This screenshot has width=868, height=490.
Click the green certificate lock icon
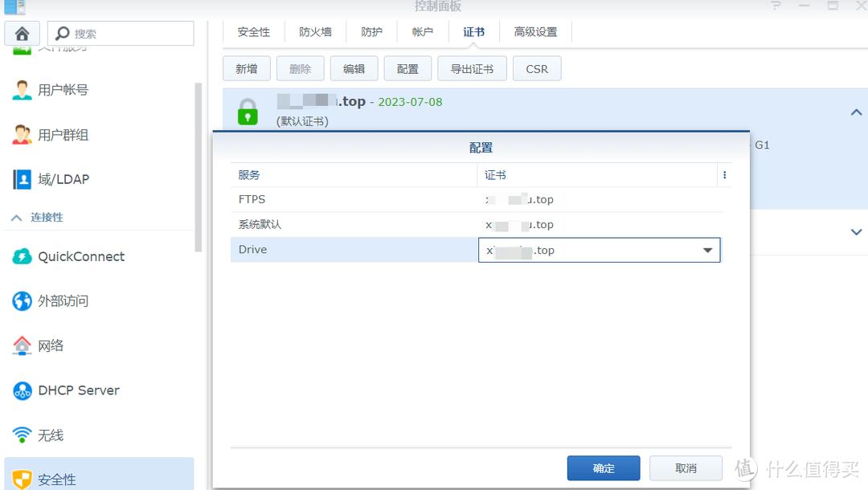(248, 112)
